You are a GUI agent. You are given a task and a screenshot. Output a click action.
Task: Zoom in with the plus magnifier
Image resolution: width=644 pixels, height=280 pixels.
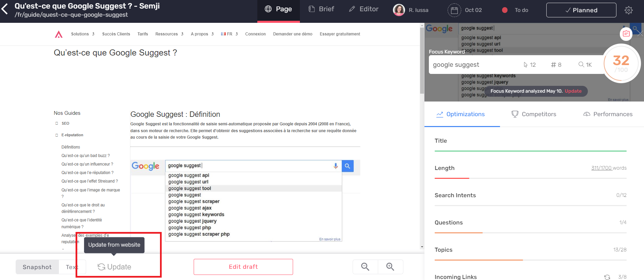[390, 267]
